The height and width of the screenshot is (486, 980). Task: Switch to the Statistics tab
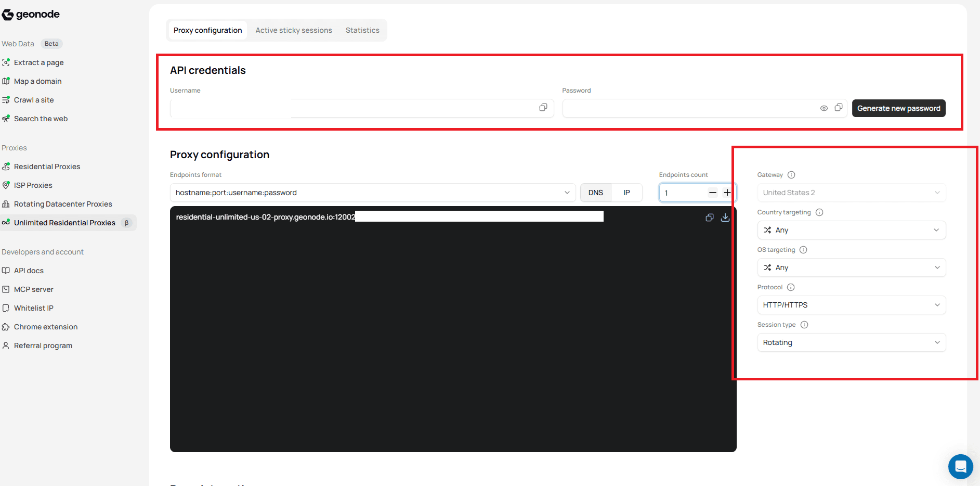pos(362,30)
